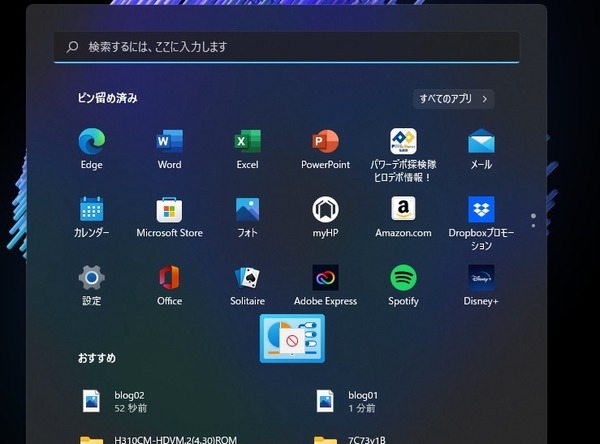Viewport: 600px width, 444px height.
Task: Launch the Office app
Action: coord(170,285)
